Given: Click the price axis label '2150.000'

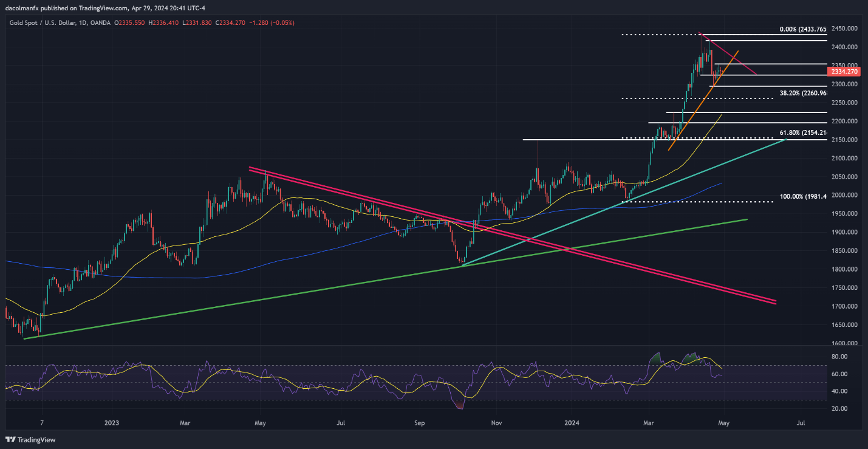Looking at the screenshot, I should 844,140.
